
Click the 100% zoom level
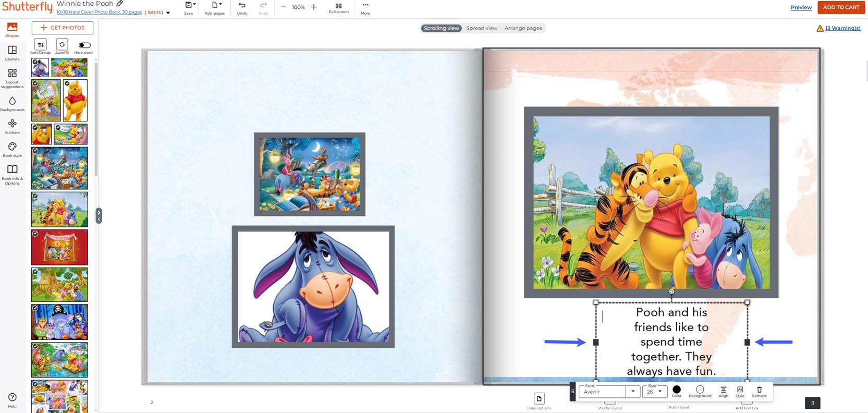(298, 7)
